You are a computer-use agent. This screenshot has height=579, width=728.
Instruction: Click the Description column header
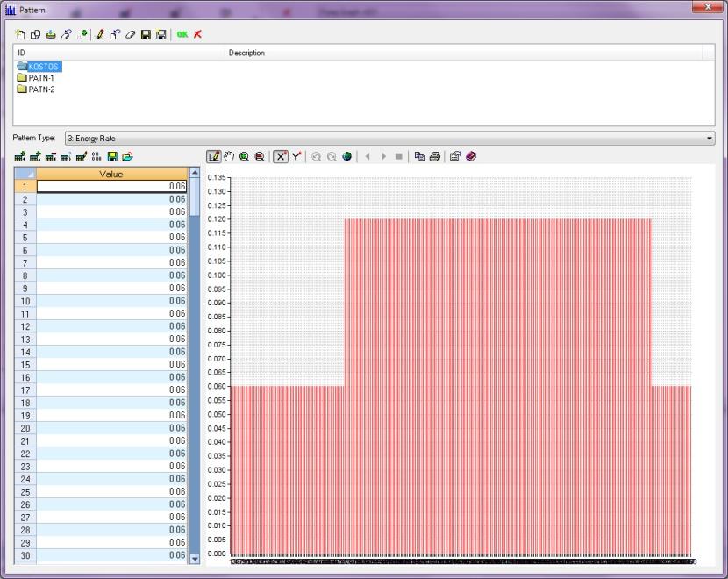(463, 53)
